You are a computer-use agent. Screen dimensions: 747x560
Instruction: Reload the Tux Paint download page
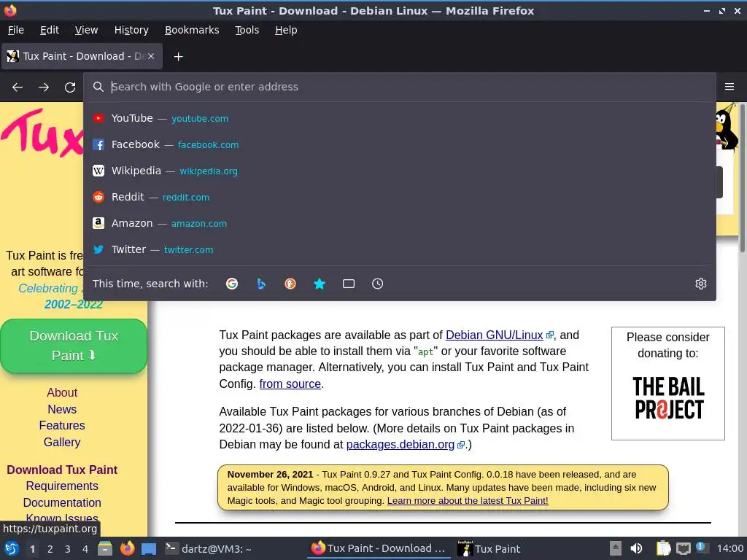(x=70, y=87)
